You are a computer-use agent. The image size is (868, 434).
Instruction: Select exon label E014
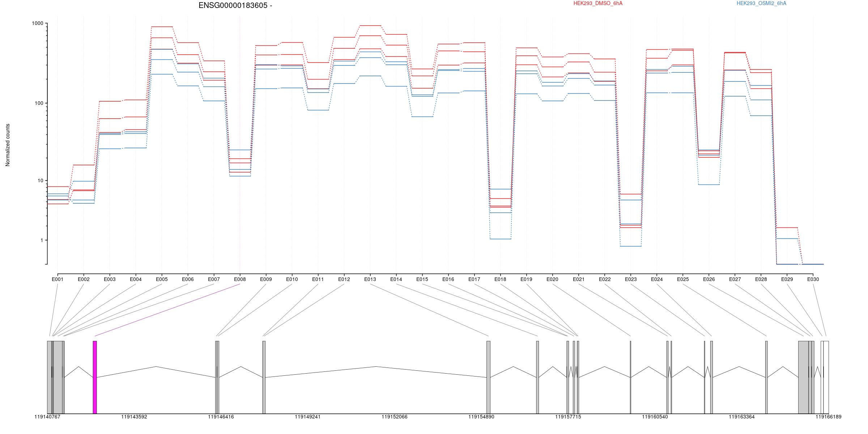click(396, 279)
